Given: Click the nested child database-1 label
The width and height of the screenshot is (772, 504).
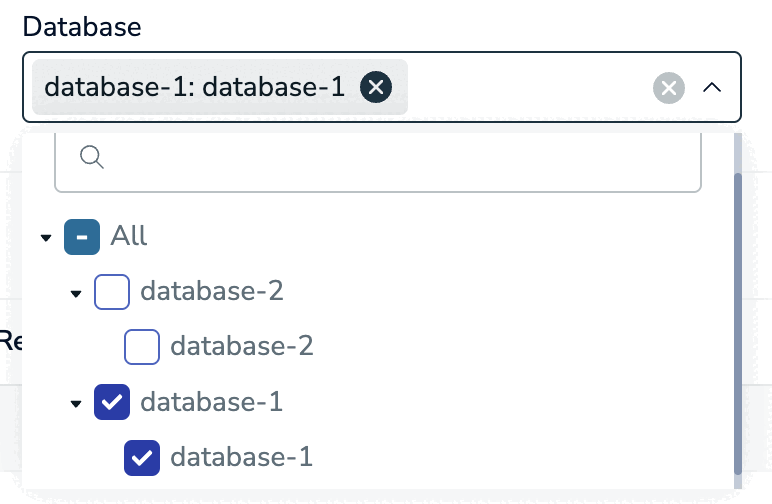Looking at the screenshot, I should click(x=242, y=457).
